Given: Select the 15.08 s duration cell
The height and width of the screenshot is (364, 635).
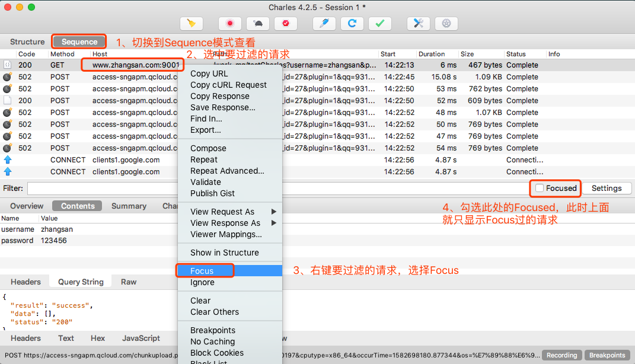Looking at the screenshot, I should (444, 76).
